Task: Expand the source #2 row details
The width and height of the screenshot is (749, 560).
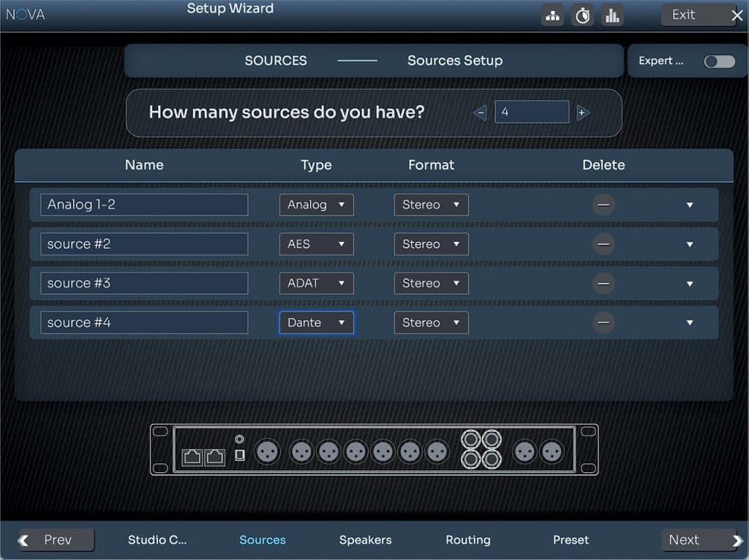Action: [689, 244]
